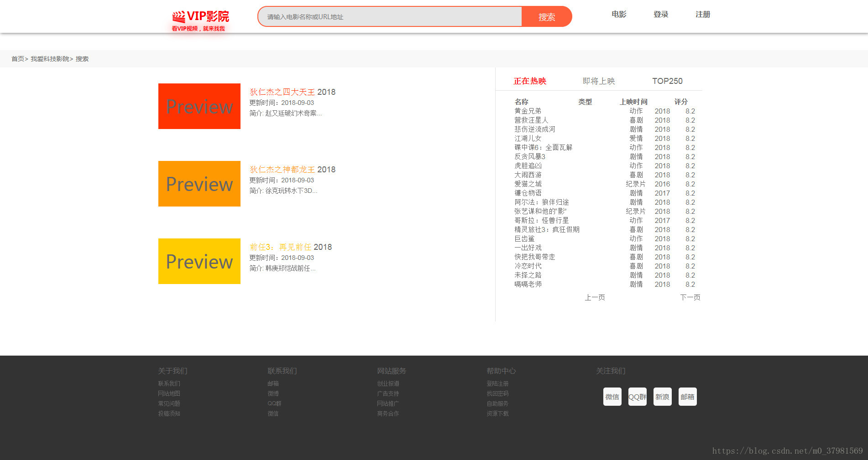868x460 pixels.
Task: Select 哥斯拉：怪兽行星 in the list
Action: coord(542,220)
